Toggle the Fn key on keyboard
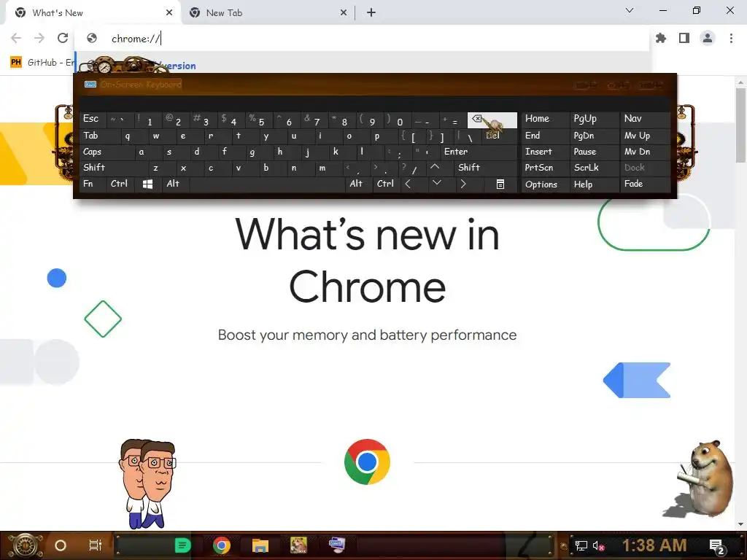The image size is (747, 560). tap(93, 184)
